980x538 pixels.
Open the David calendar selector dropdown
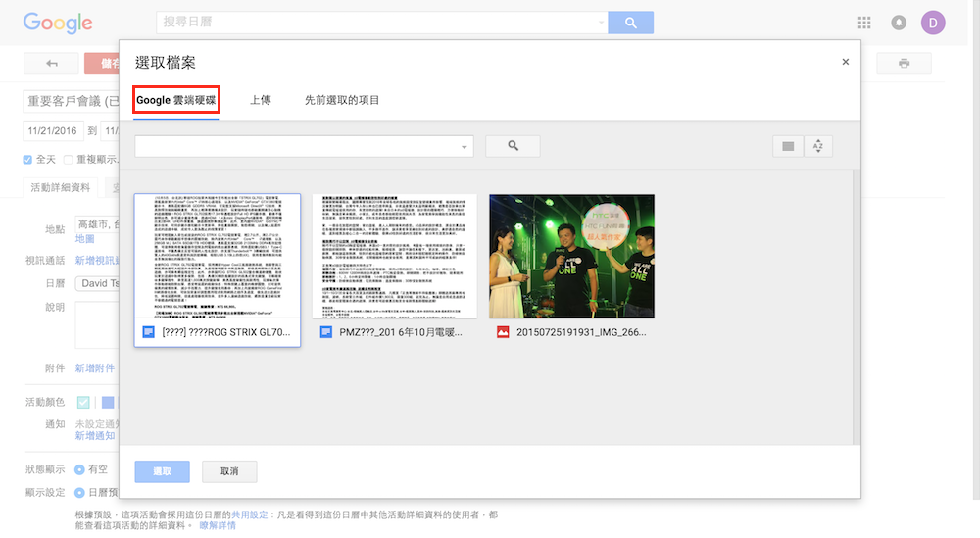pyautogui.click(x=97, y=283)
